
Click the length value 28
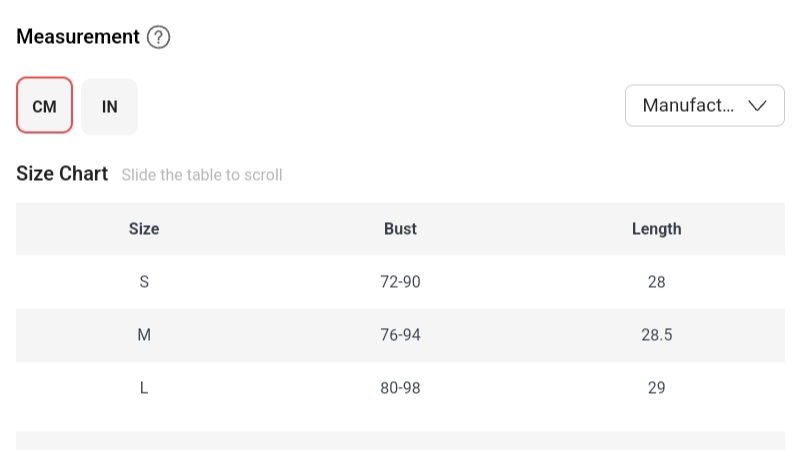click(x=656, y=282)
